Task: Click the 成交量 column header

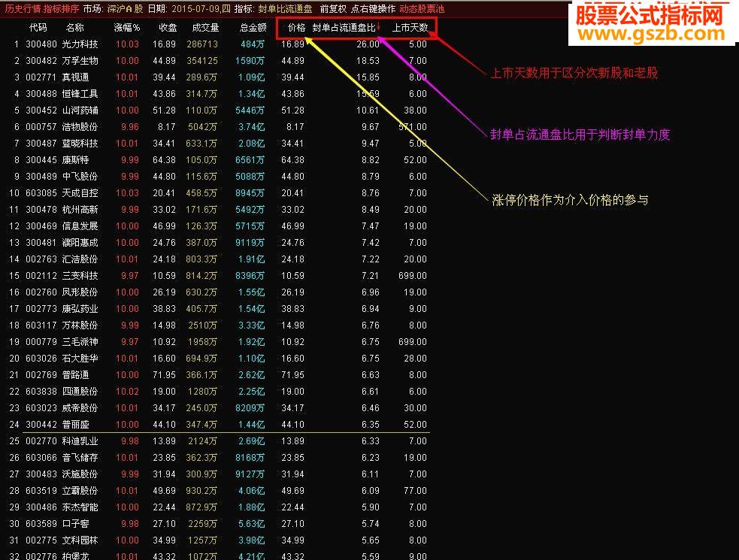Action: (205, 28)
